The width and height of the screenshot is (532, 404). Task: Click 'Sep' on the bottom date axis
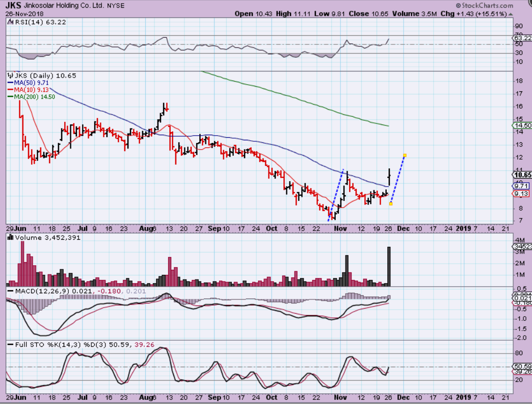(215, 397)
